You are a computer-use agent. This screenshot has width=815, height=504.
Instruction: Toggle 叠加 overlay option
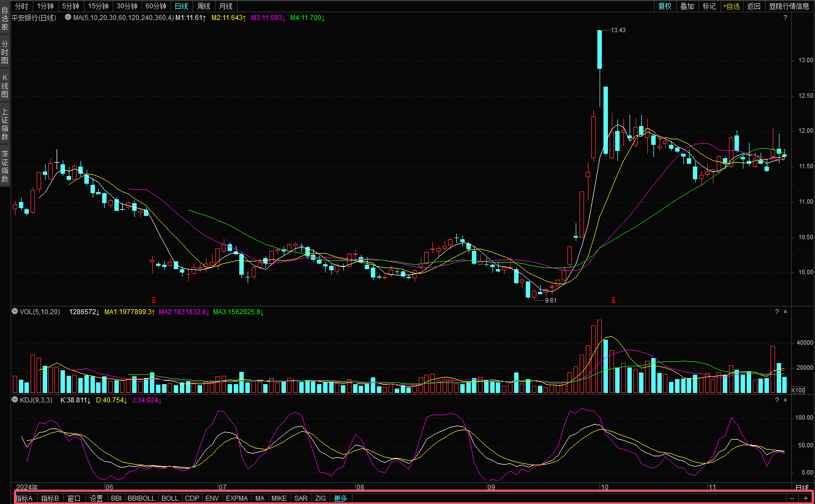[687, 6]
